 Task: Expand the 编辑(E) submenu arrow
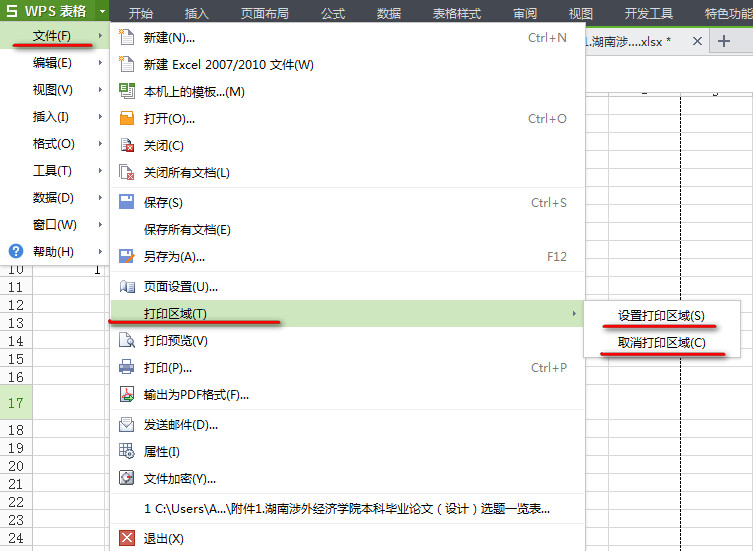coord(100,62)
